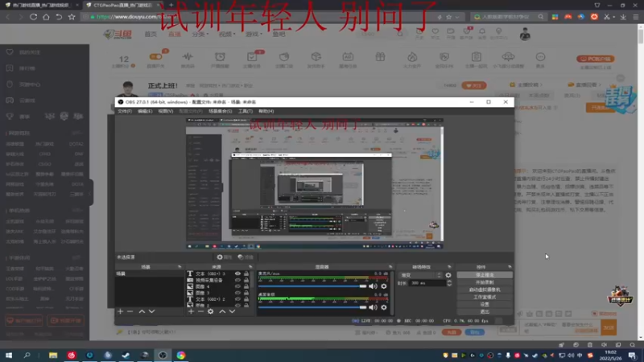This screenshot has height=362, width=644.
Task: Adjust the 桌面音频 volume slider
Action: pyautogui.click(x=312, y=307)
